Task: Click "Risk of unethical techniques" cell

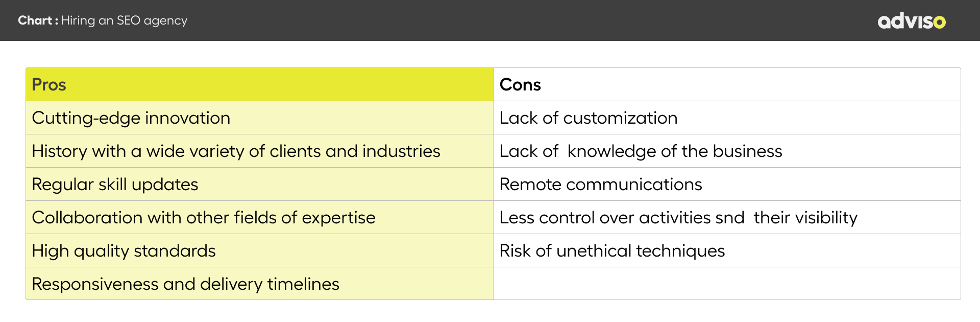Action: (612, 251)
